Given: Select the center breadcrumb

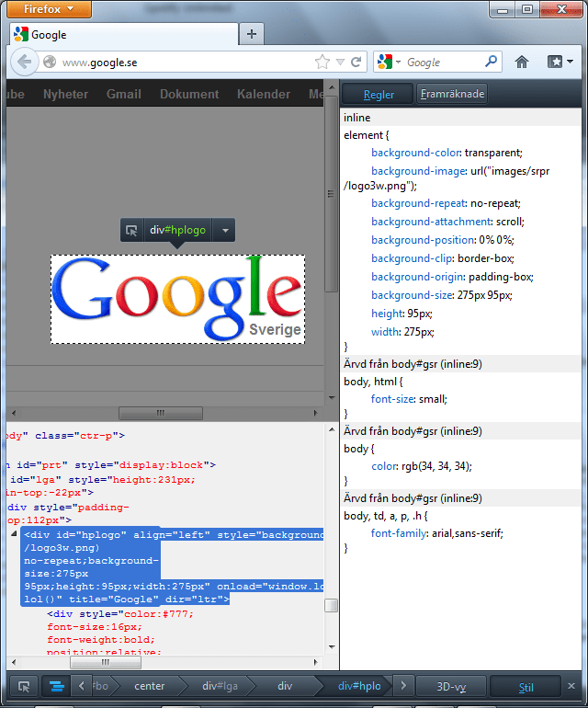Looking at the screenshot, I should point(150,686).
